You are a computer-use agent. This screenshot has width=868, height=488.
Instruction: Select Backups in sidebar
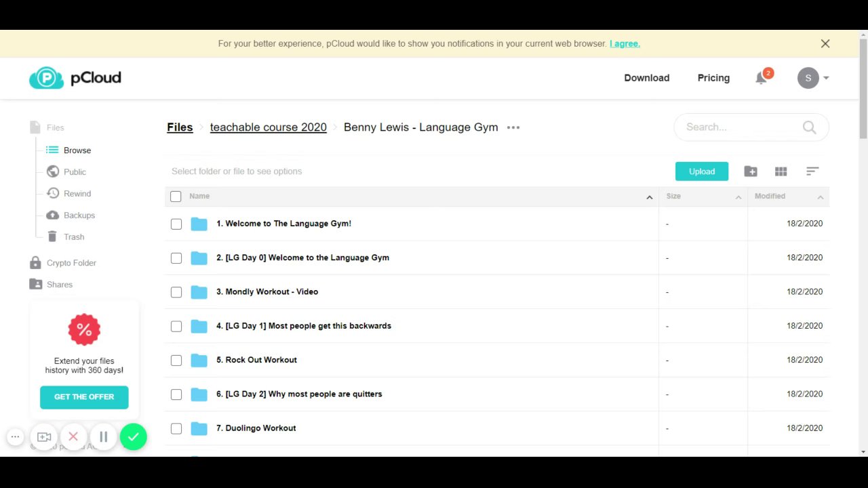(x=71, y=216)
